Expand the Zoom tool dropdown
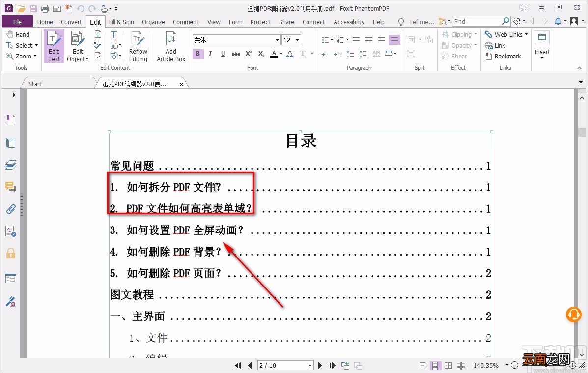 tap(35, 57)
